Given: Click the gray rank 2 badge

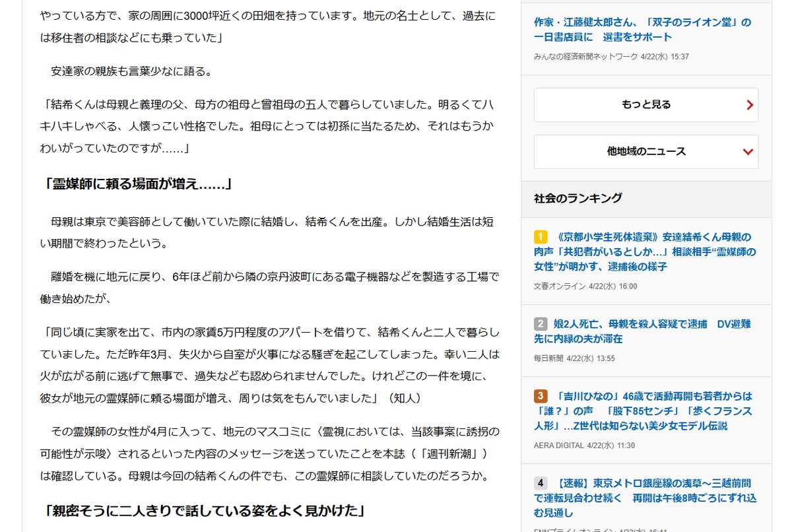Looking at the screenshot, I should [x=541, y=323].
